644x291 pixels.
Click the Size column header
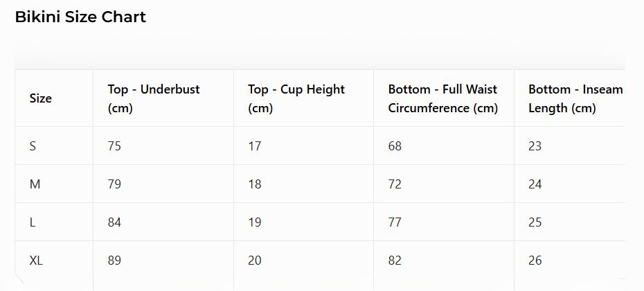tap(41, 98)
